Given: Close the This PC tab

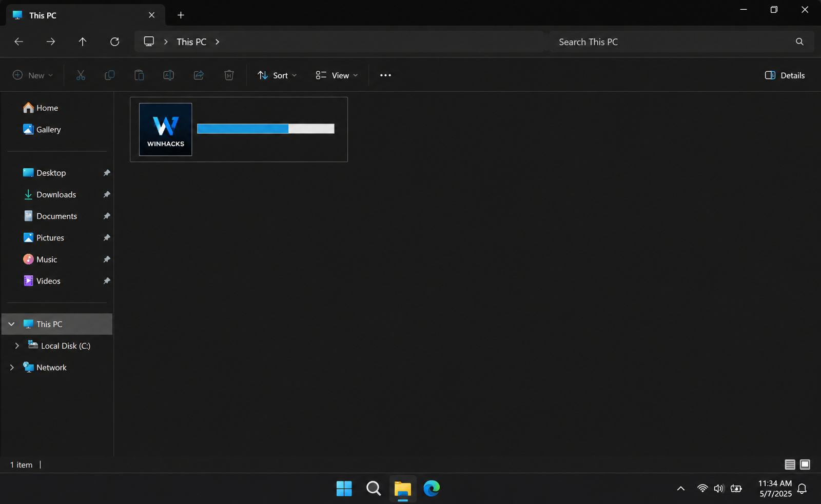Looking at the screenshot, I should pos(151,15).
